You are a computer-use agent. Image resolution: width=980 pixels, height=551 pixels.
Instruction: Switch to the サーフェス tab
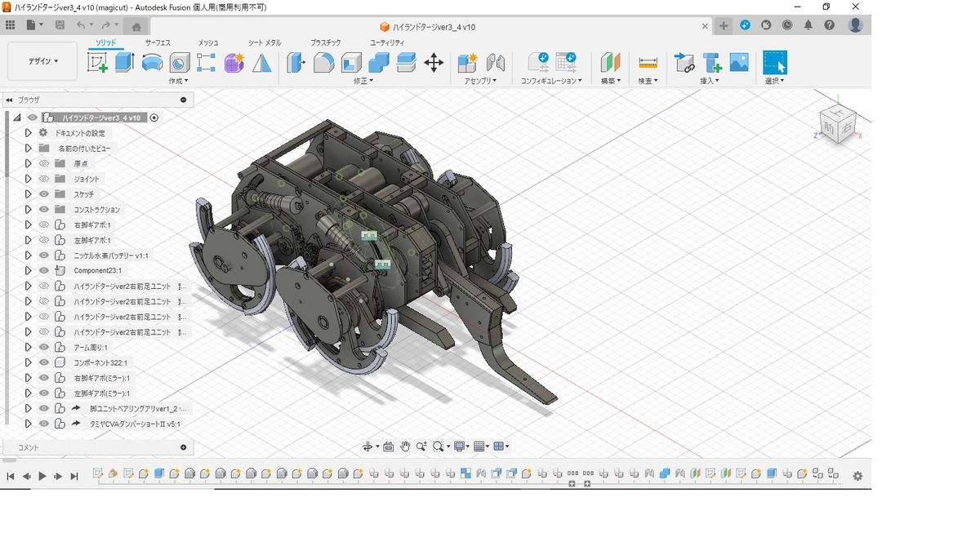pos(158,42)
